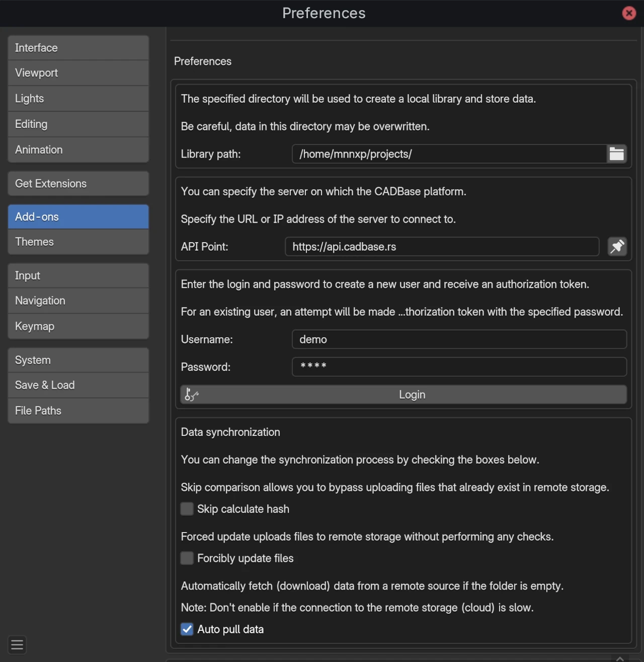Viewport: 644px width, 662px height.
Task: Disable Auto pull data
Action: (187, 629)
